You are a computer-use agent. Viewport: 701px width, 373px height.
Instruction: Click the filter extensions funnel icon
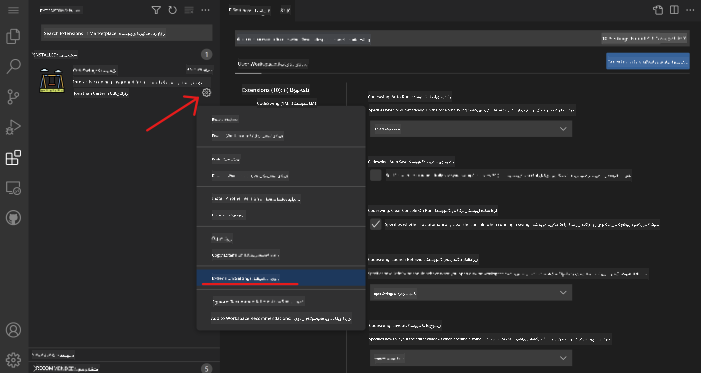point(156,10)
